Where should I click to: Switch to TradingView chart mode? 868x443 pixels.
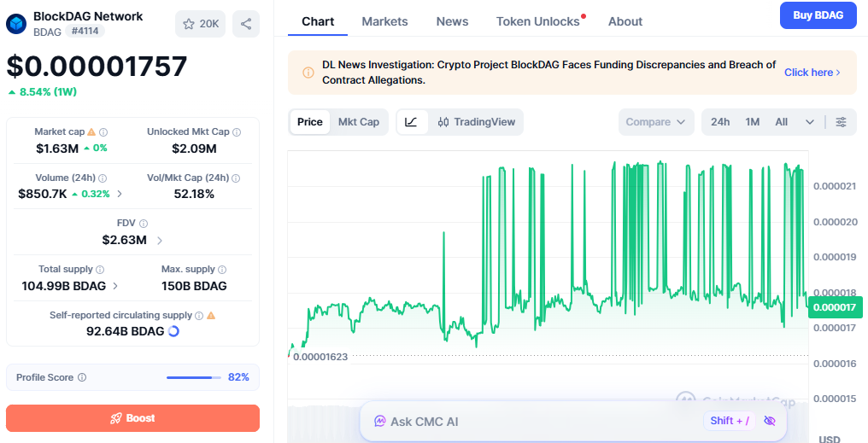coord(477,122)
